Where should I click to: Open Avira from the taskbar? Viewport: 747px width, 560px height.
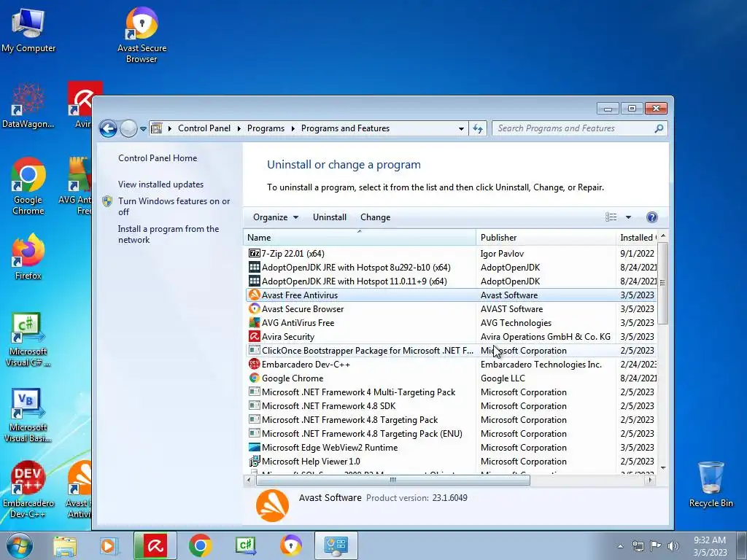pos(155,545)
